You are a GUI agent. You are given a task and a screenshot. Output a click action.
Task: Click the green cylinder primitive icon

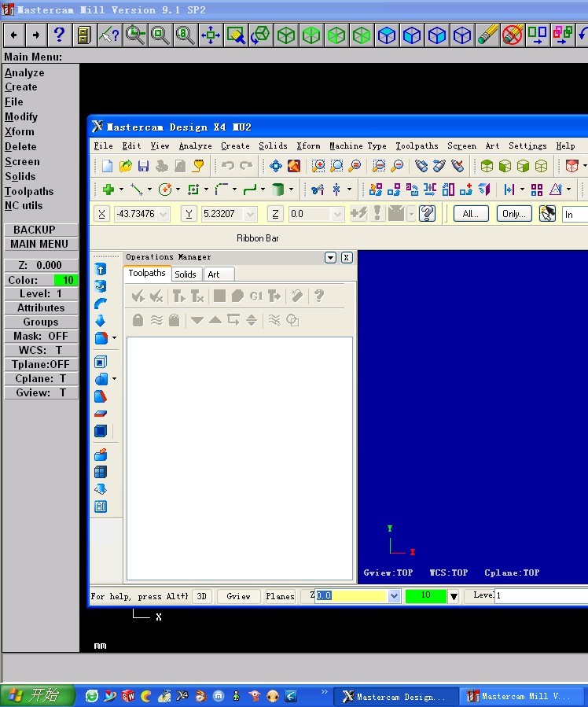(278, 190)
